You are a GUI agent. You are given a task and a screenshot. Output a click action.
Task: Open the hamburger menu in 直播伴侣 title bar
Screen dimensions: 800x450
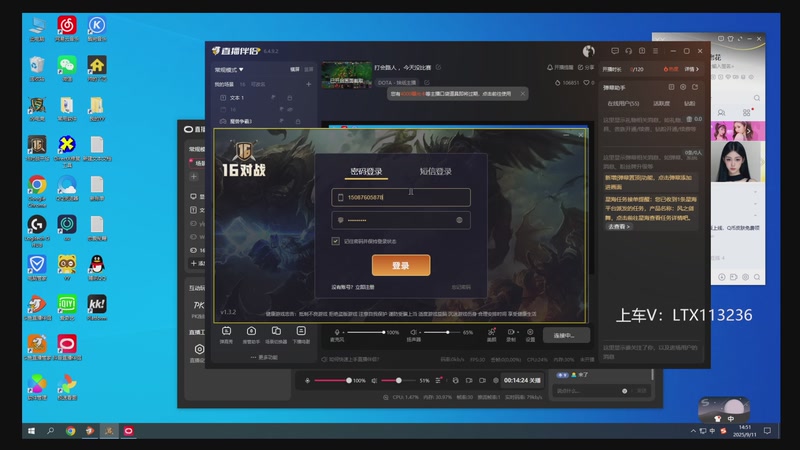pos(656,51)
